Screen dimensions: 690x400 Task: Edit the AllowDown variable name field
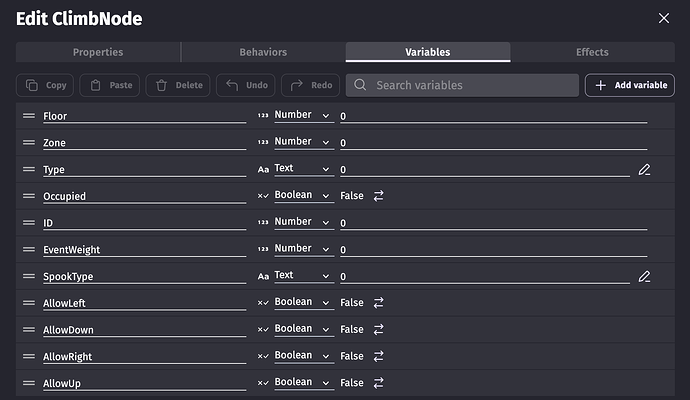(x=144, y=330)
